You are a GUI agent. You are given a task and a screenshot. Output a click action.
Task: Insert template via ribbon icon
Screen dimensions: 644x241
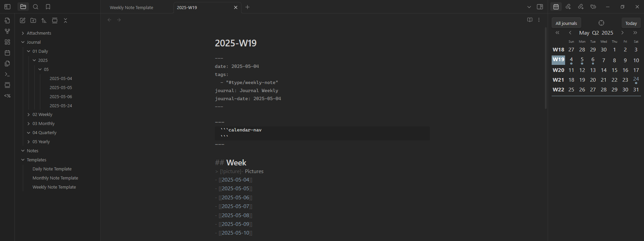click(7, 64)
